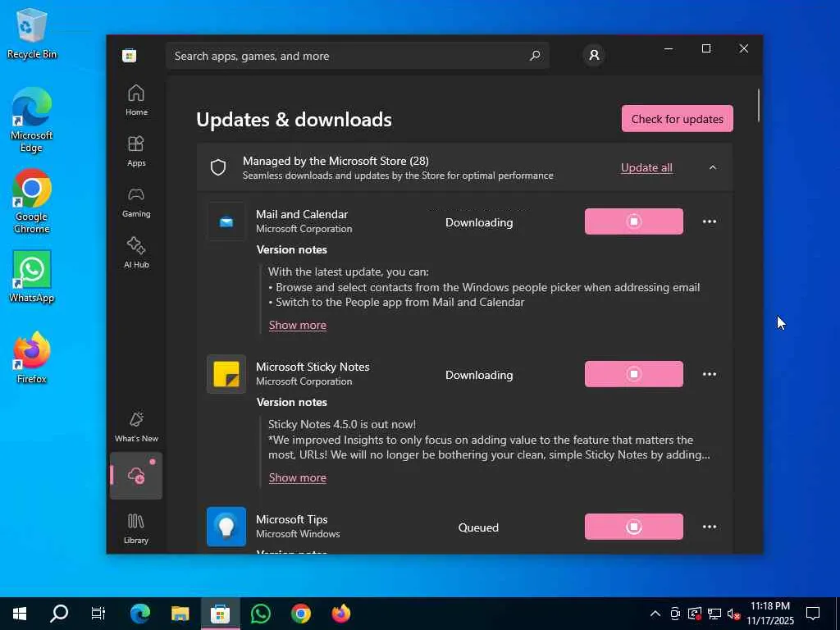Open taskbar search

[59, 614]
